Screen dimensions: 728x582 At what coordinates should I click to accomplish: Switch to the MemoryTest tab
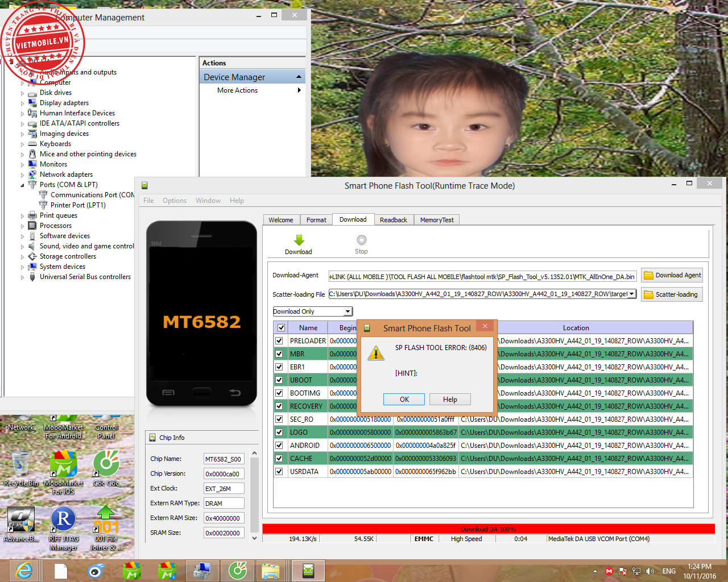point(437,220)
